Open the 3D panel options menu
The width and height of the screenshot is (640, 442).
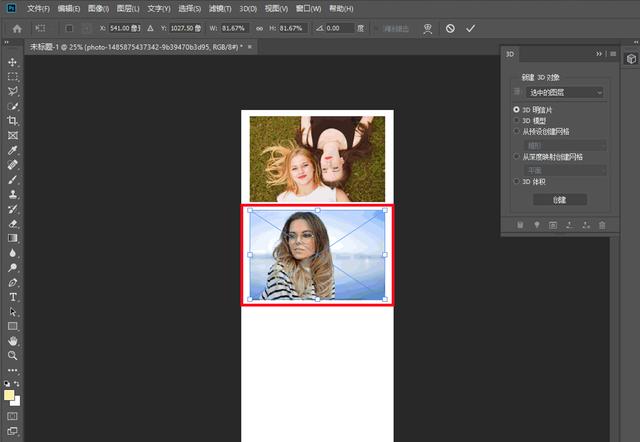point(611,54)
